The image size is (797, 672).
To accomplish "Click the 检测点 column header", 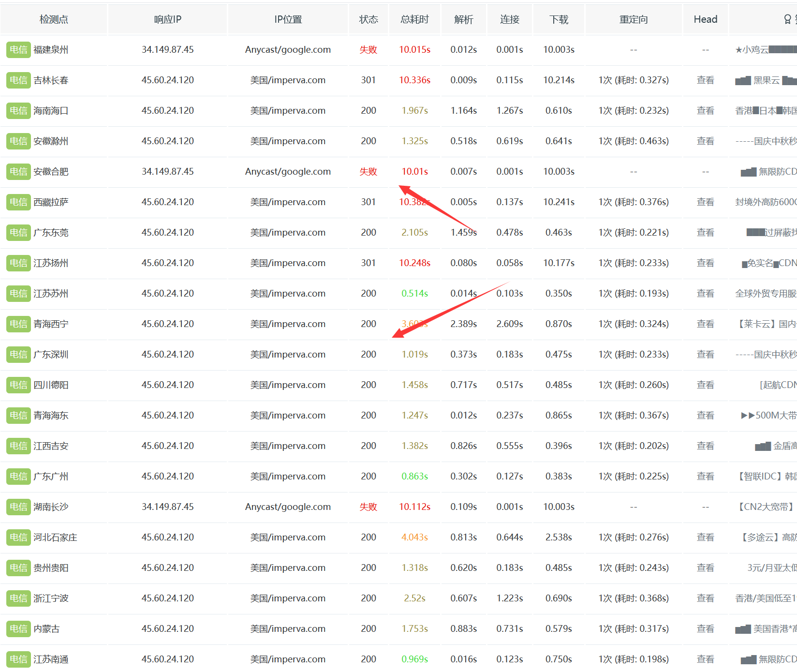I will [x=54, y=19].
